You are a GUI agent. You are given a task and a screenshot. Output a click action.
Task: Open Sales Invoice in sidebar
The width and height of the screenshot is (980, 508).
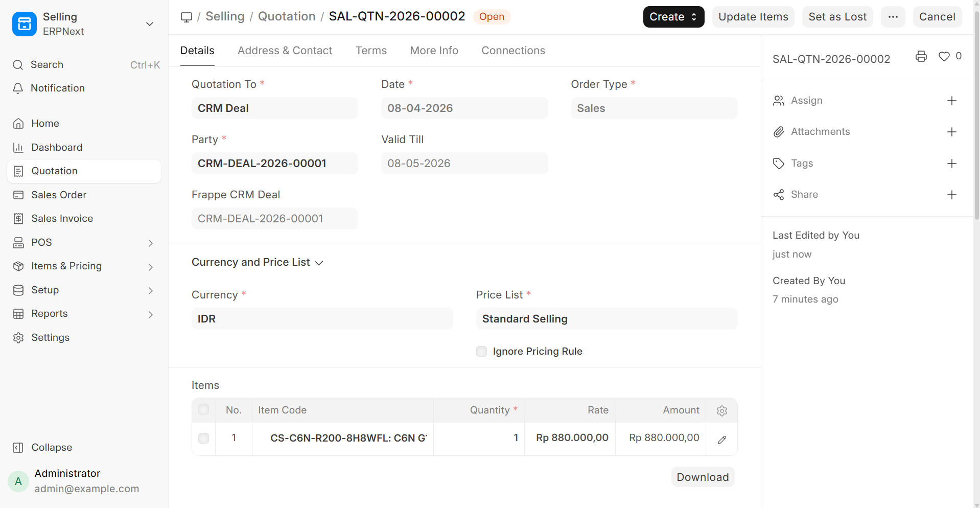point(62,219)
